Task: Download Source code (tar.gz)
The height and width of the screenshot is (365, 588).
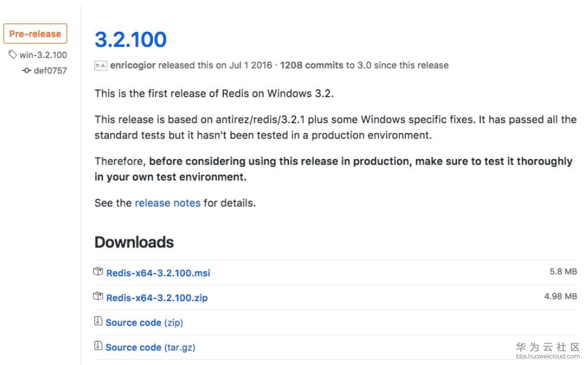Action: pyautogui.click(x=150, y=347)
